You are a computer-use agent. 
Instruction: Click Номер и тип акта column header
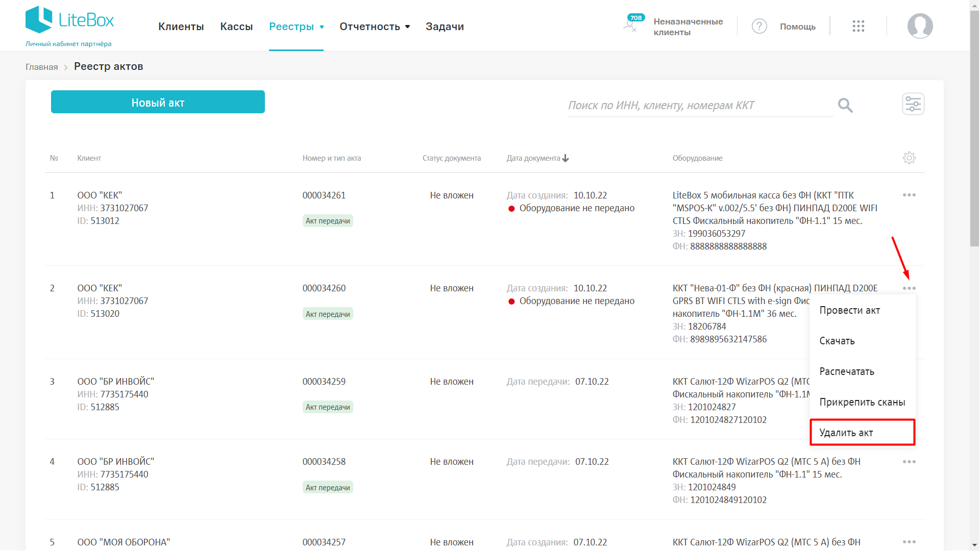coord(331,158)
